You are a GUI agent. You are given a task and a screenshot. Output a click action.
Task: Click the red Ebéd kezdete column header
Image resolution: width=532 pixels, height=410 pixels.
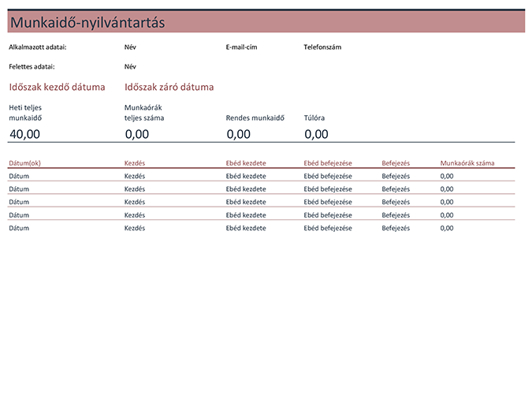pos(246,163)
